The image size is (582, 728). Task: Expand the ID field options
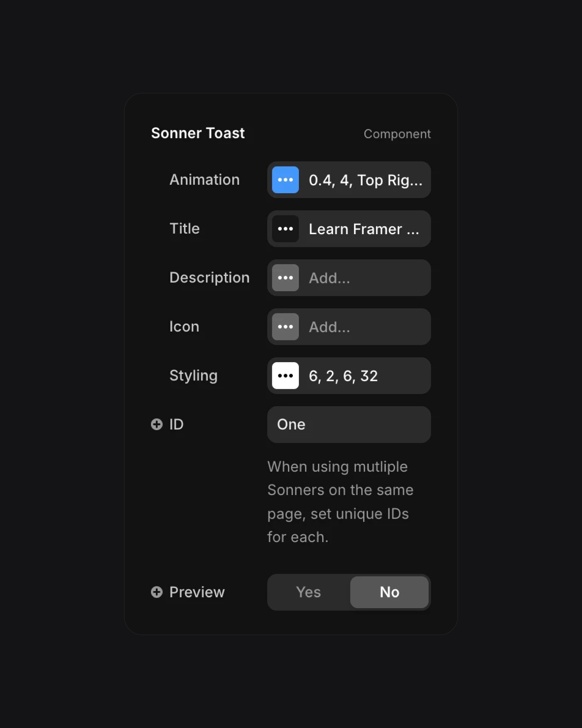point(157,424)
